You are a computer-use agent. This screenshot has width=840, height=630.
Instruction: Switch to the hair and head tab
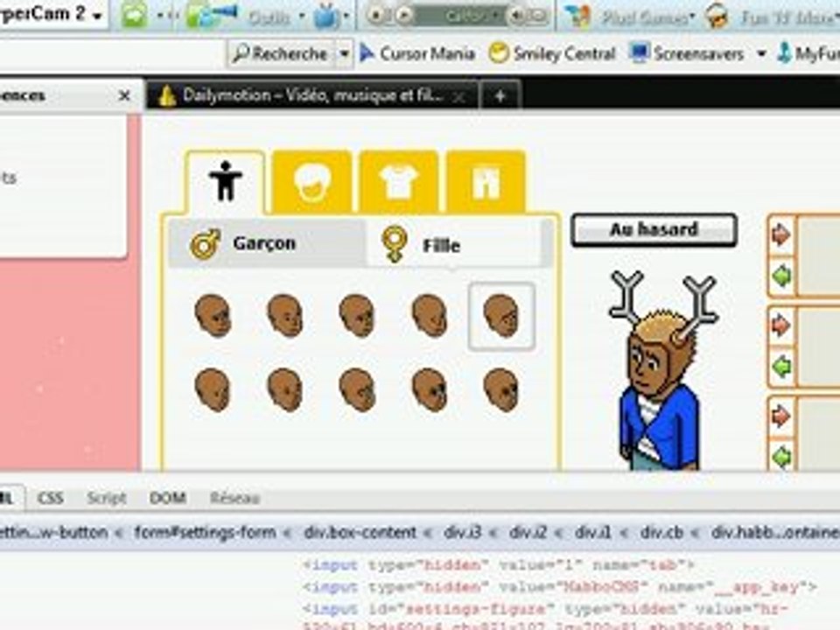pos(311,182)
